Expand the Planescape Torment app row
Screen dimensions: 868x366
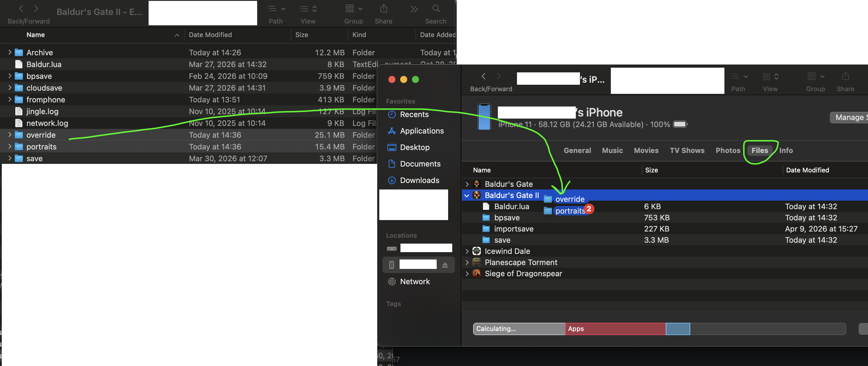tap(467, 262)
